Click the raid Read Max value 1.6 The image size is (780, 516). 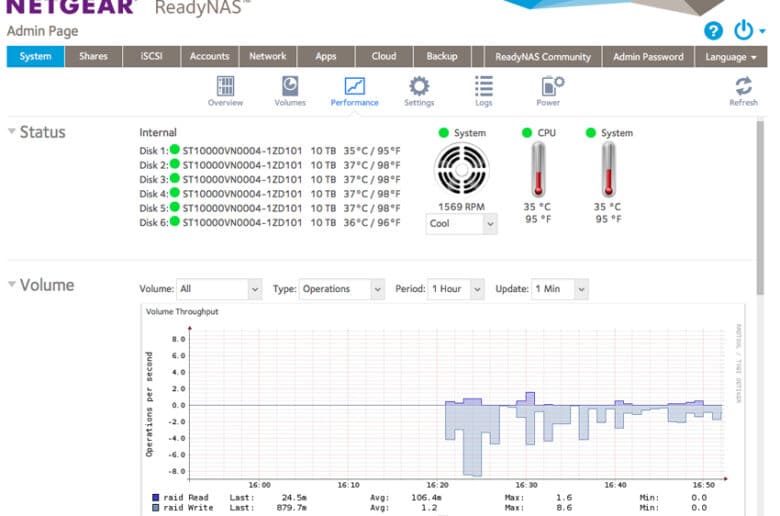pyautogui.click(x=564, y=498)
